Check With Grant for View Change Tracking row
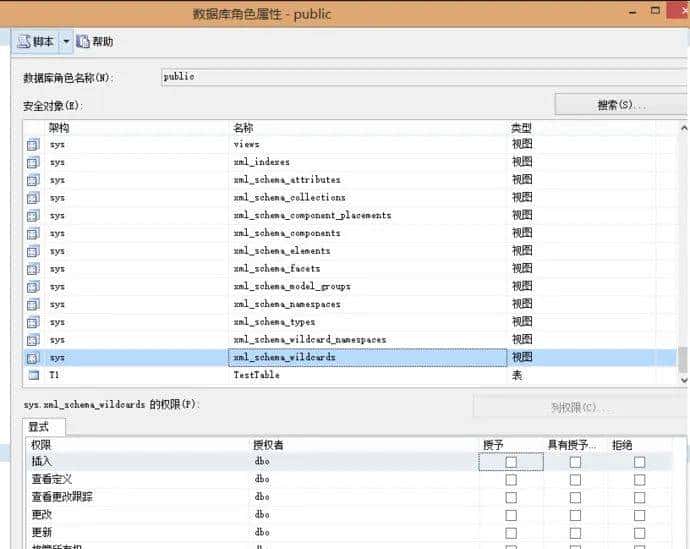690x549 pixels. [575, 498]
